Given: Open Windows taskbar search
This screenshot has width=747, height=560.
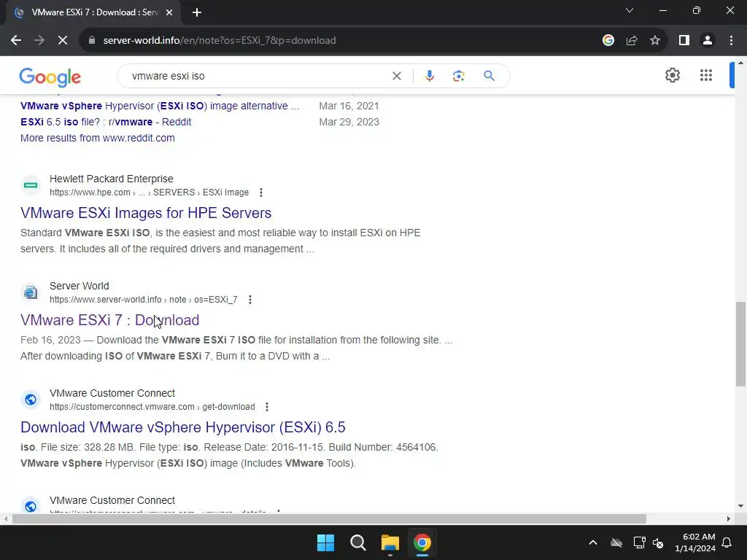Looking at the screenshot, I should click(x=357, y=542).
